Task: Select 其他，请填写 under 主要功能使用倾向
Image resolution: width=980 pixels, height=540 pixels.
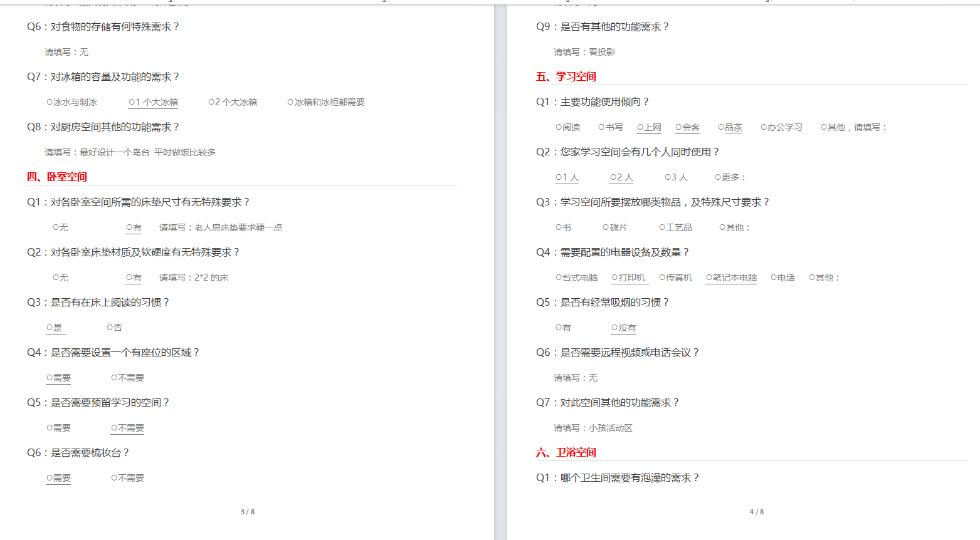Action: coord(854,127)
